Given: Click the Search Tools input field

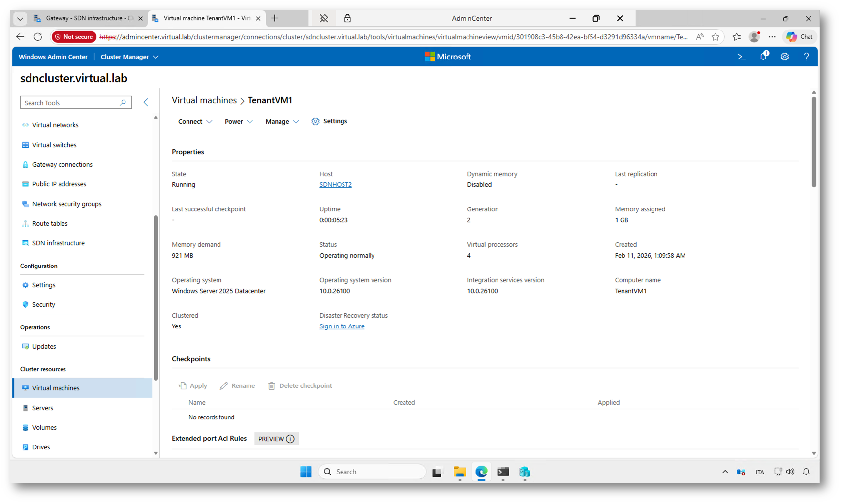Looking at the screenshot, I should pos(70,103).
